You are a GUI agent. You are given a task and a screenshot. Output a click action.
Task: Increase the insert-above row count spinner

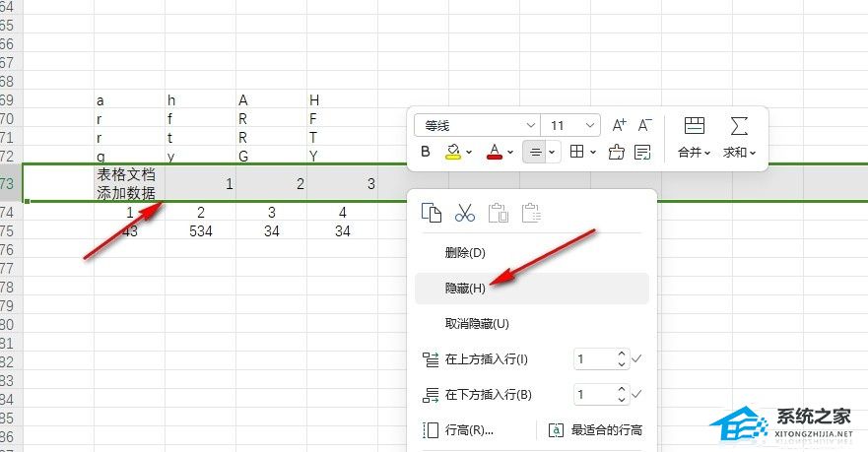621,355
